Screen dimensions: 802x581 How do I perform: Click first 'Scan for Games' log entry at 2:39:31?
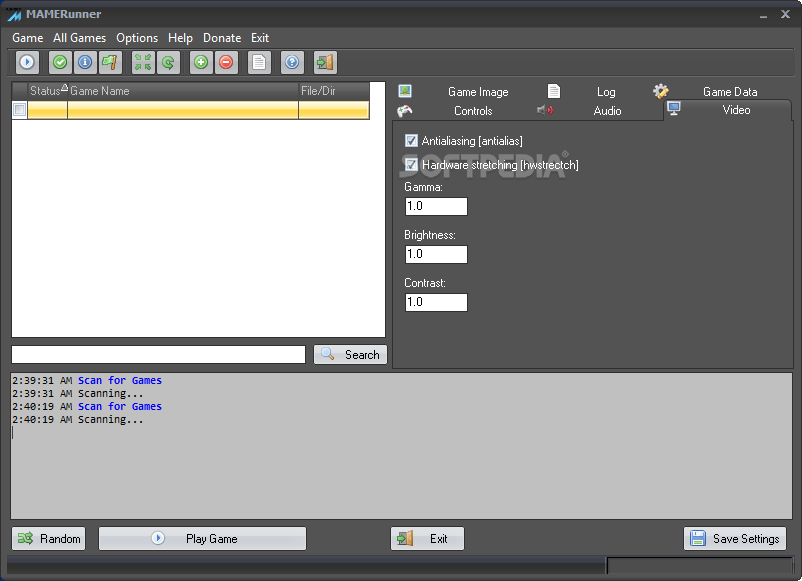tap(120, 381)
